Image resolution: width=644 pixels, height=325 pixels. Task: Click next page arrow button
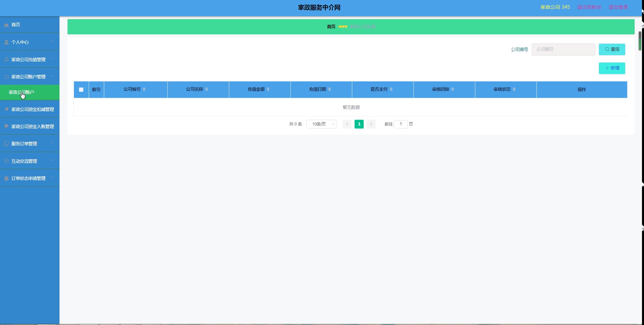coord(371,124)
